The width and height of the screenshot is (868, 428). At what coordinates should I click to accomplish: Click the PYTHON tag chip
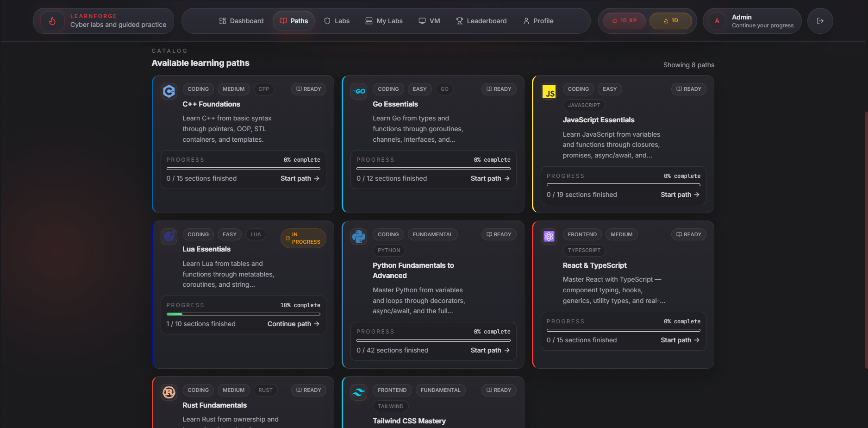click(389, 250)
